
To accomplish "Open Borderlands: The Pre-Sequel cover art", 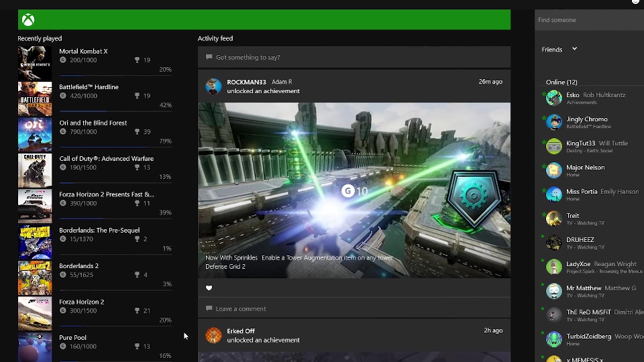I will pos(35,242).
